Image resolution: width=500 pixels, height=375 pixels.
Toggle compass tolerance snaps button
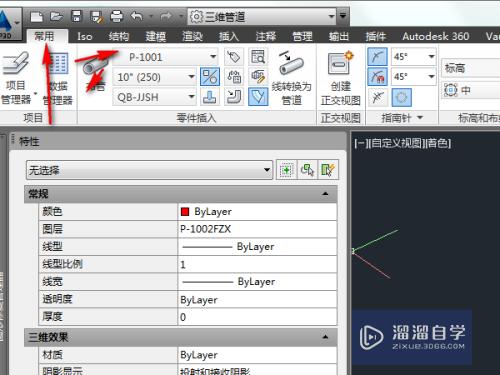pyautogui.click(x=377, y=97)
